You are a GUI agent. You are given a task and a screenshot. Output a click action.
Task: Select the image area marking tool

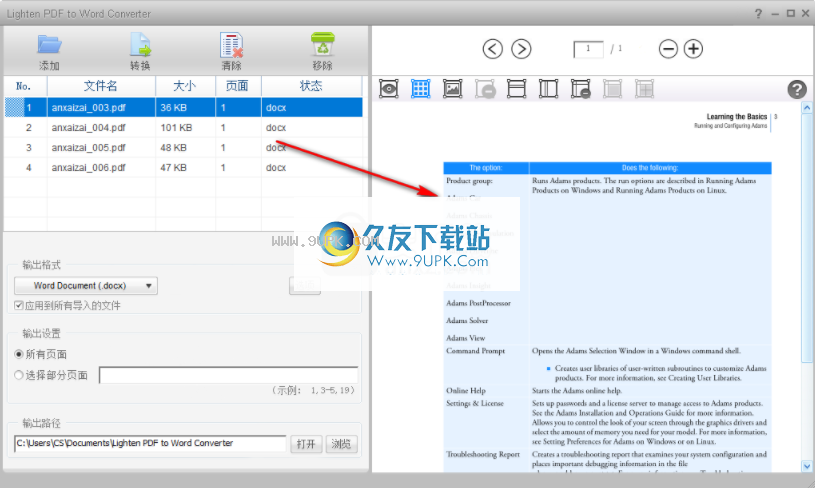pyautogui.click(x=452, y=89)
